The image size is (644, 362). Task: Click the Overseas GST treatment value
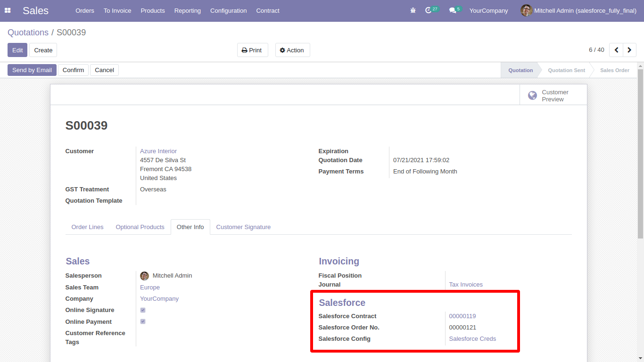pos(153,189)
